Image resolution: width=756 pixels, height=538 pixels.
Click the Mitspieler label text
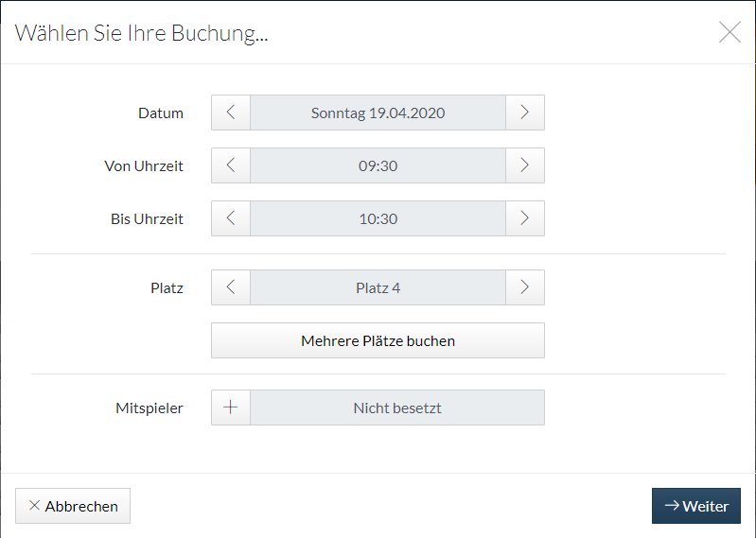[149, 408]
